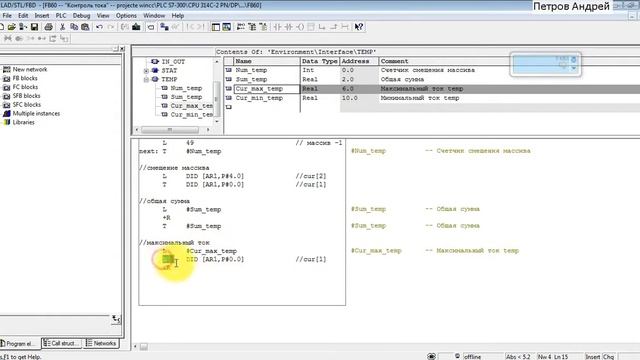Click the Real type of Sum_temp row

tap(320, 80)
